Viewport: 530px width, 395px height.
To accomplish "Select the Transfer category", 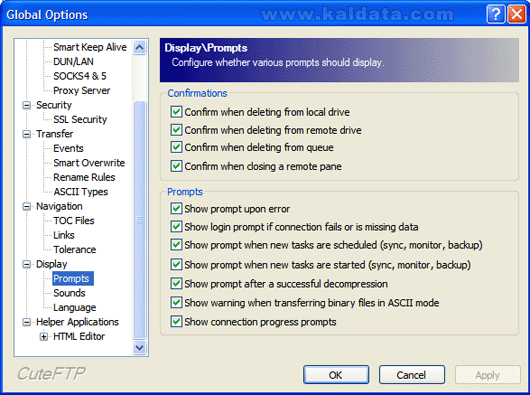I will coord(54,134).
